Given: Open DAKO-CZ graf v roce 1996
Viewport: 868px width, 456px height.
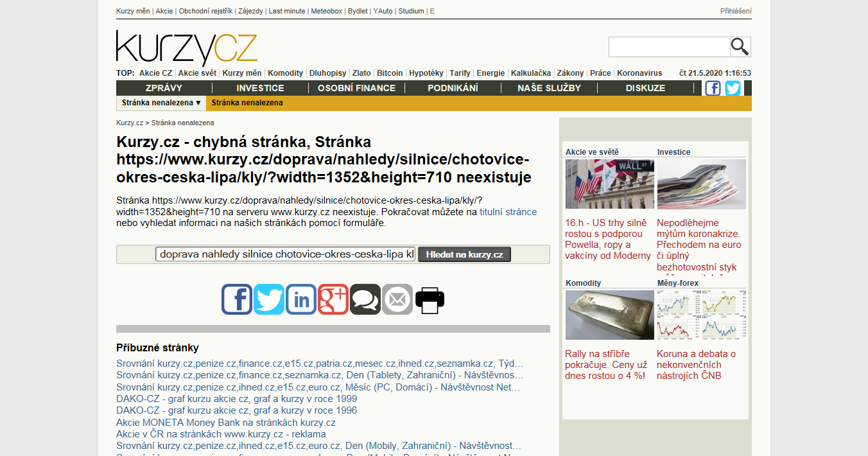Looking at the screenshot, I should [x=237, y=410].
